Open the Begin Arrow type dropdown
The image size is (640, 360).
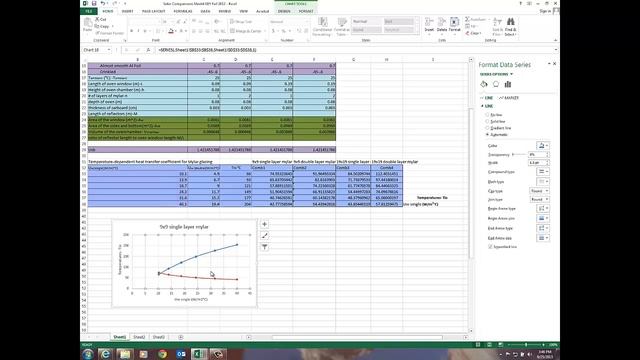542,208
